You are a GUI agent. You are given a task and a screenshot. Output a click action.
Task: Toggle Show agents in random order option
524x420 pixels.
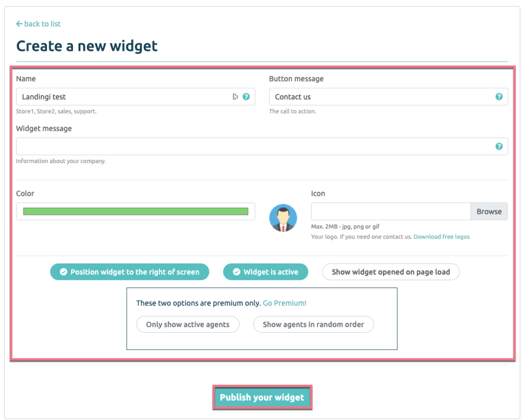click(x=313, y=324)
